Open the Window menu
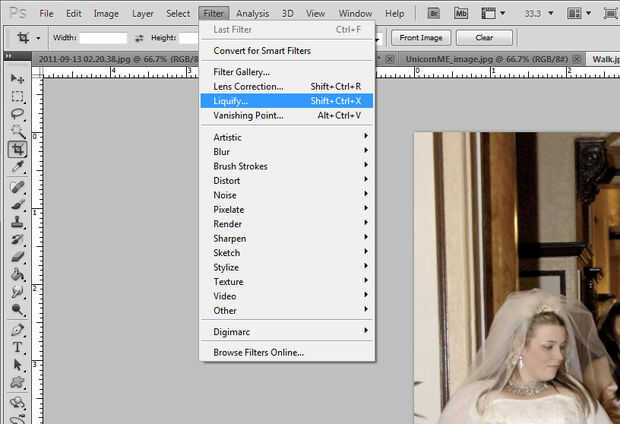This screenshot has width=620, height=424. tap(355, 13)
